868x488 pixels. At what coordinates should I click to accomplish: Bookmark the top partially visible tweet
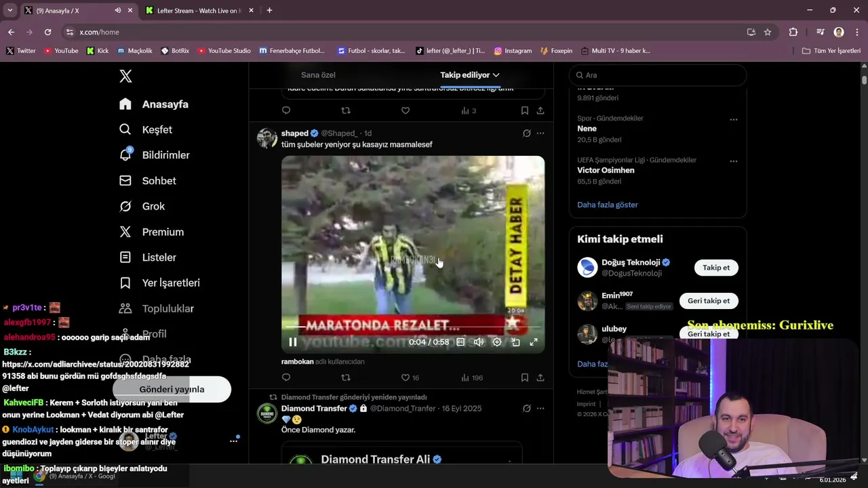(524, 110)
